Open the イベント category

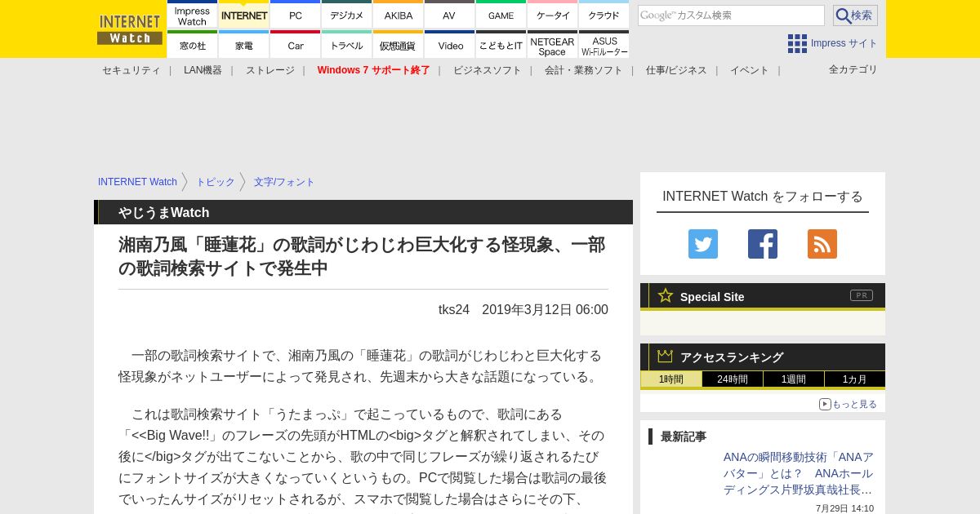click(x=750, y=70)
